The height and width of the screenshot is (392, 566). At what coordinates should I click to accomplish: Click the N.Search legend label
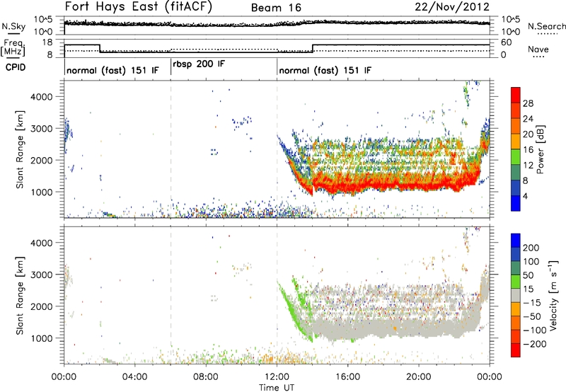point(546,26)
